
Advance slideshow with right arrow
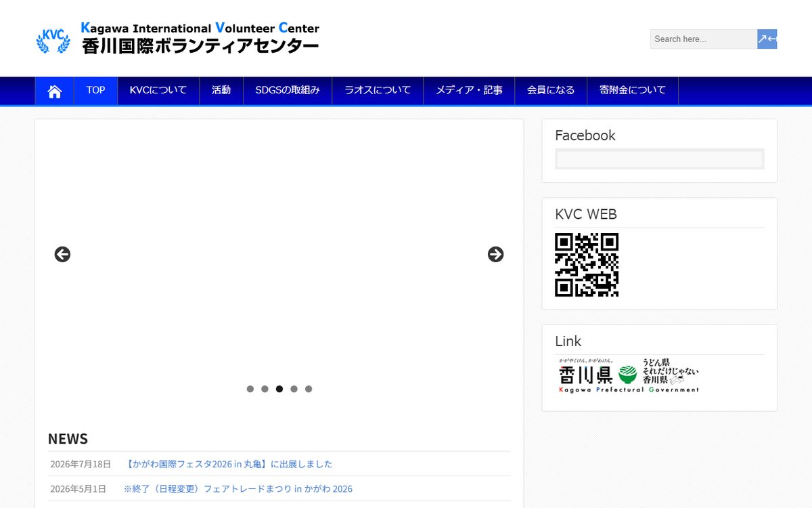pos(496,255)
